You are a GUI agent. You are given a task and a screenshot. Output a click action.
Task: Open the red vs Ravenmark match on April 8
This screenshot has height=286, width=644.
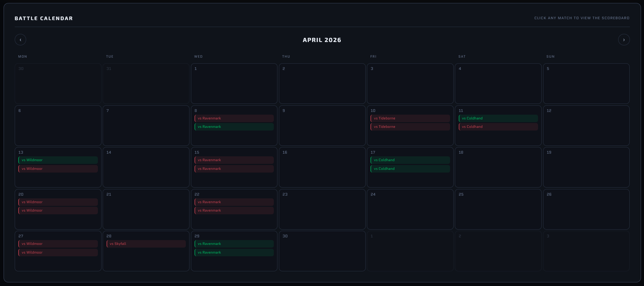(234, 118)
